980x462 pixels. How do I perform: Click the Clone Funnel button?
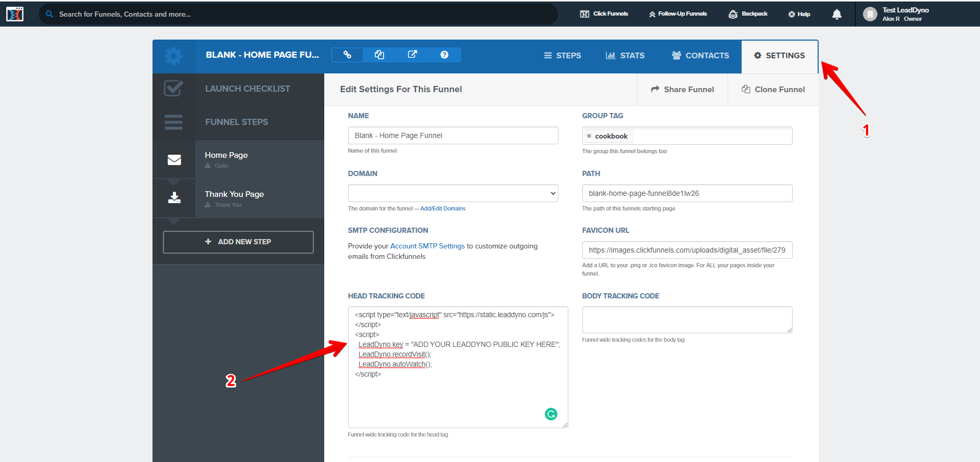pos(773,90)
